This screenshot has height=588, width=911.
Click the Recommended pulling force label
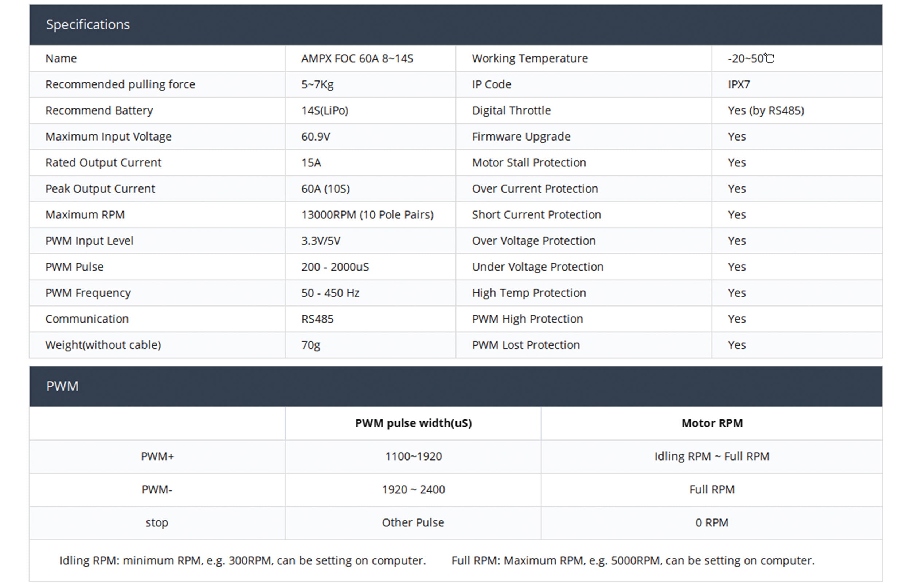(120, 84)
